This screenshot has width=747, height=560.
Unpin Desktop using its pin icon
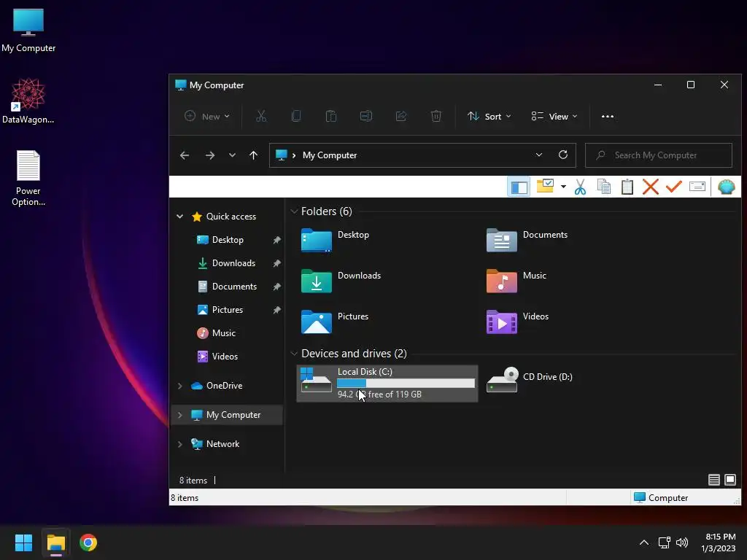point(276,240)
